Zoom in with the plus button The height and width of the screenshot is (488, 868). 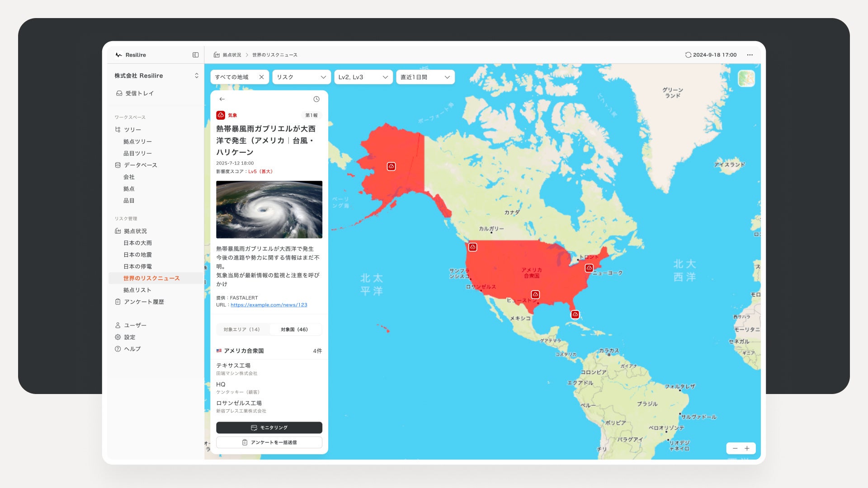coord(747,448)
